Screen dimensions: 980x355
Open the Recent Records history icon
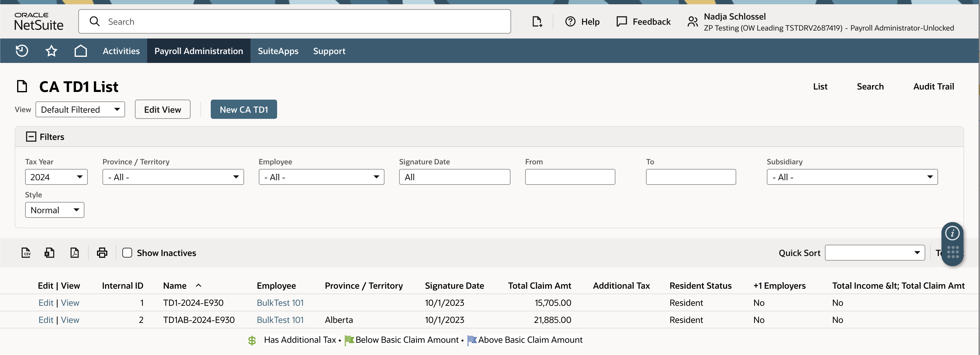(22, 50)
